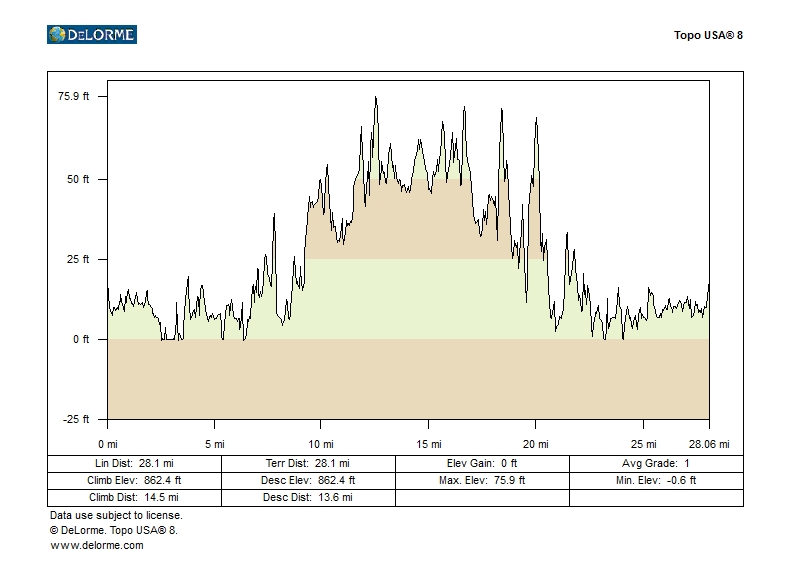The image size is (791, 578).
Task: Select the -25 ft y-axis label
Action: 75,419
